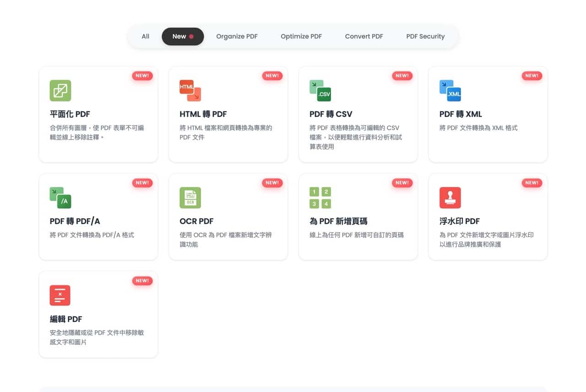The height and width of the screenshot is (392, 586).
Task: Select the 平面化 PDF flatten tool icon
Action: pos(60,90)
